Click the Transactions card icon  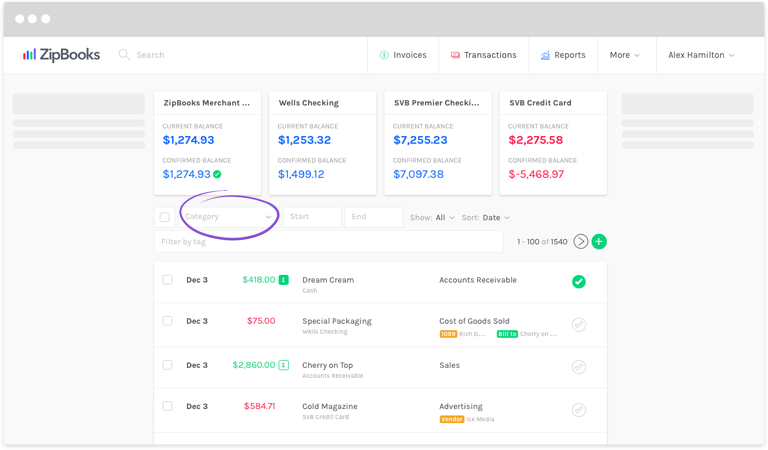tap(455, 55)
